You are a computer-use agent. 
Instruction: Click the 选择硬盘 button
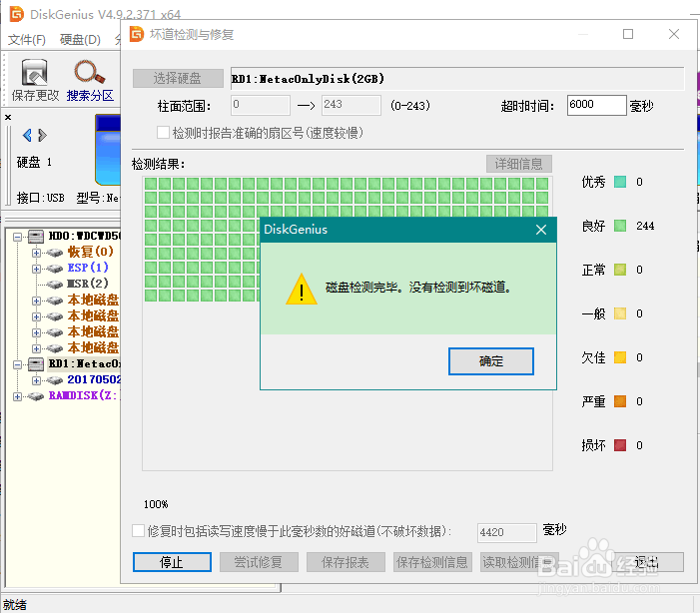pyautogui.click(x=178, y=78)
